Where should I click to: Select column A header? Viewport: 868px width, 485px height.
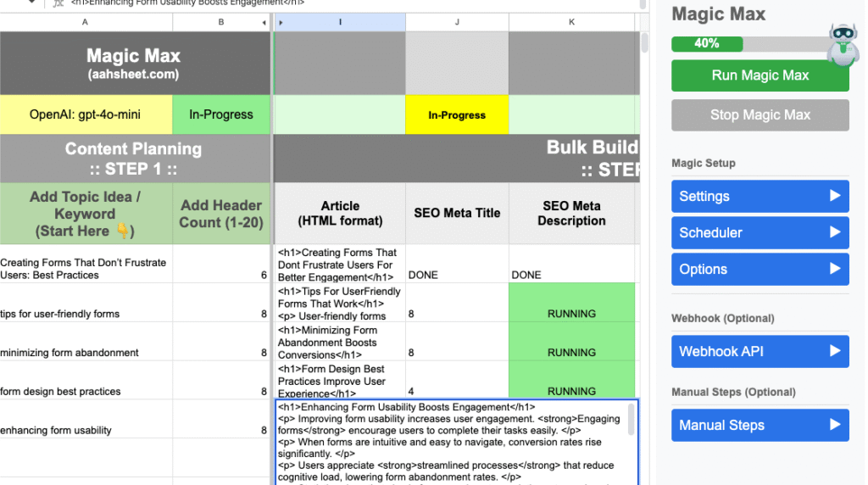tap(86, 22)
